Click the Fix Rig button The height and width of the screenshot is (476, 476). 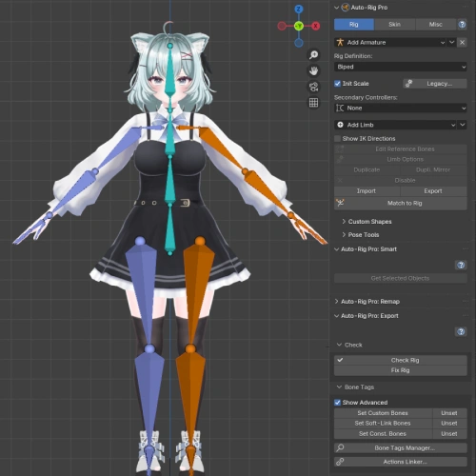tap(401, 370)
